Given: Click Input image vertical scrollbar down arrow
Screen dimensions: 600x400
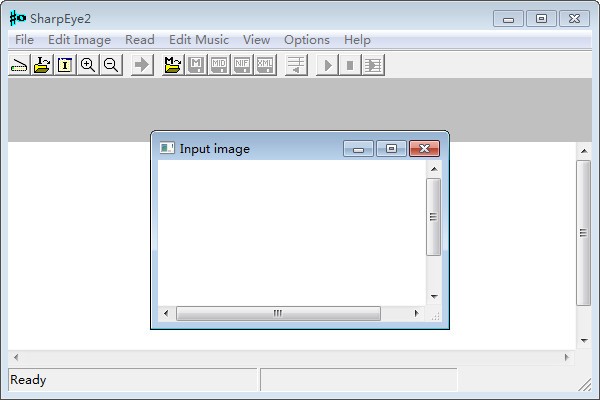Looking at the screenshot, I should click(434, 296).
